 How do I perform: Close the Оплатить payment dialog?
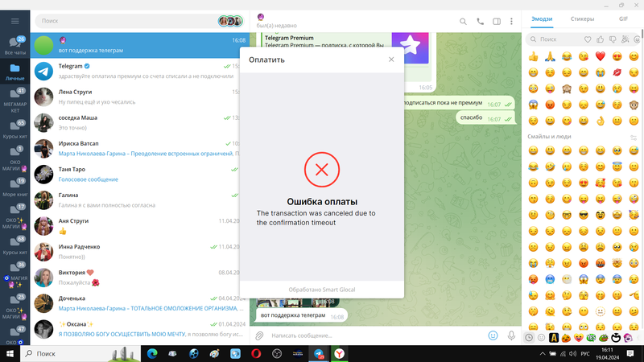click(x=391, y=60)
